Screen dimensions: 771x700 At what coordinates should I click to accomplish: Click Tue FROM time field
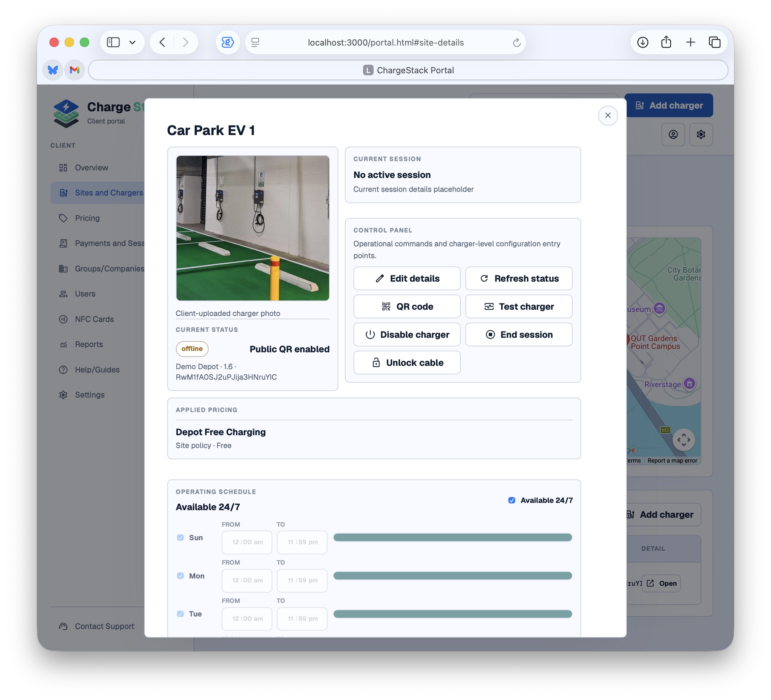(247, 618)
